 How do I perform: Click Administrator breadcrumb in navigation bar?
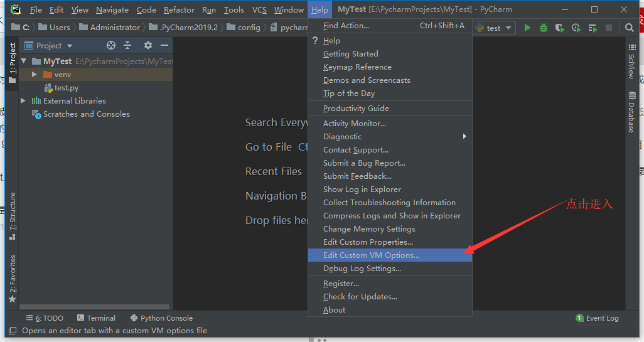coord(110,28)
